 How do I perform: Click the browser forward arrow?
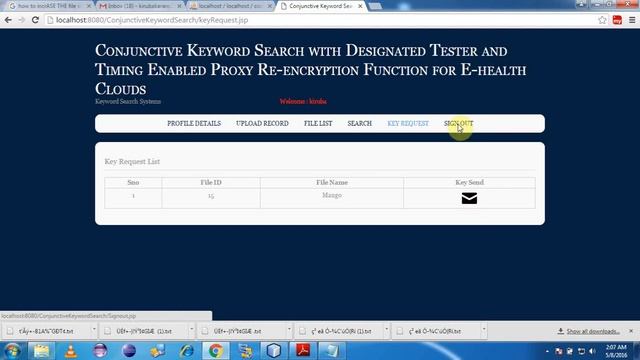point(22,20)
